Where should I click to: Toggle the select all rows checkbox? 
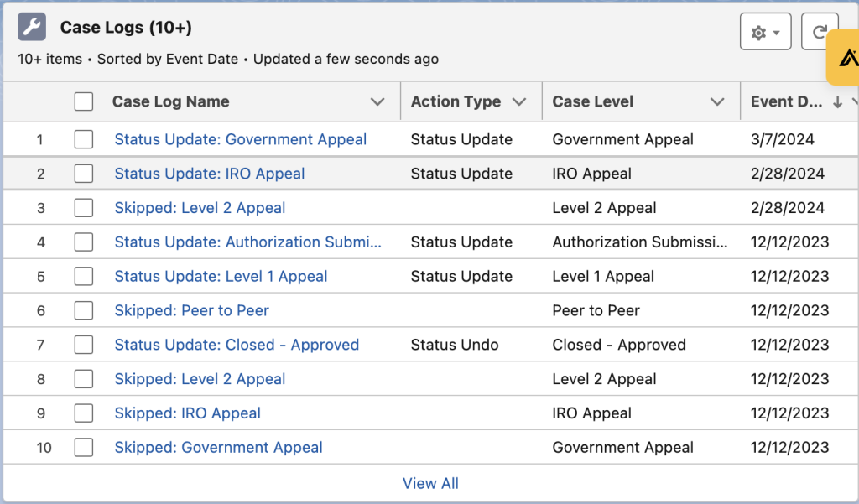[84, 102]
